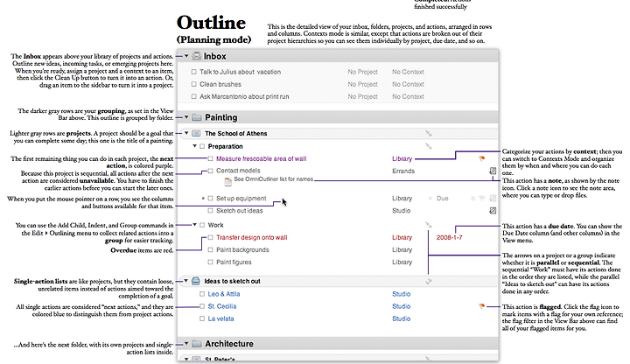
Task: Check off Clean brushes
Action: 194,84
